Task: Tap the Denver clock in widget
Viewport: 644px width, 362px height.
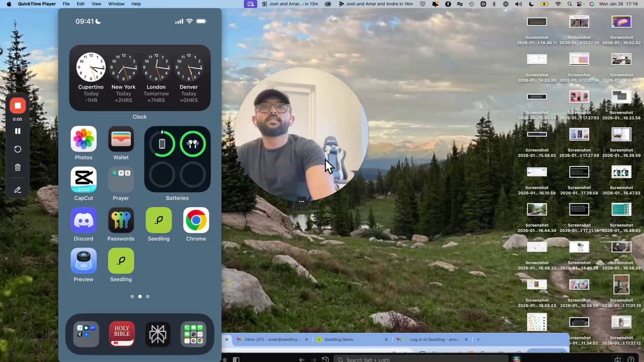Action: tap(189, 67)
